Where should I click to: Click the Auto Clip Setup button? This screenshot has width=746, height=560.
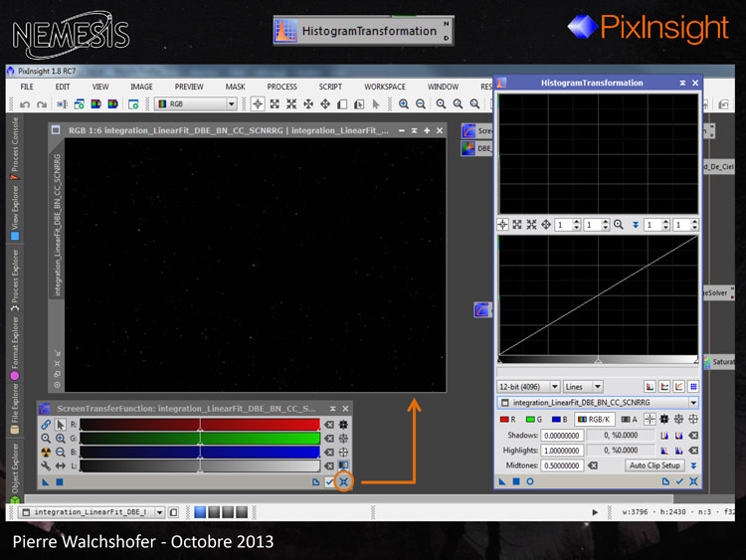(654, 466)
